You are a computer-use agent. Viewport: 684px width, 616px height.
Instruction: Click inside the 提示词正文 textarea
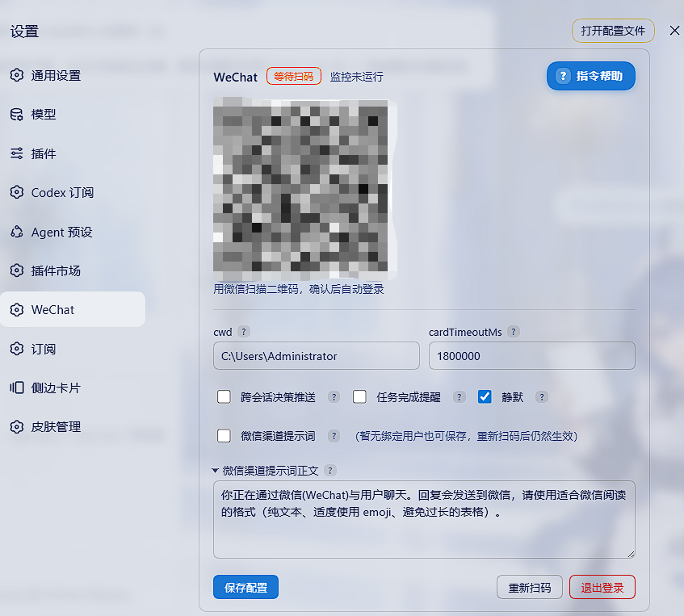tap(424, 520)
